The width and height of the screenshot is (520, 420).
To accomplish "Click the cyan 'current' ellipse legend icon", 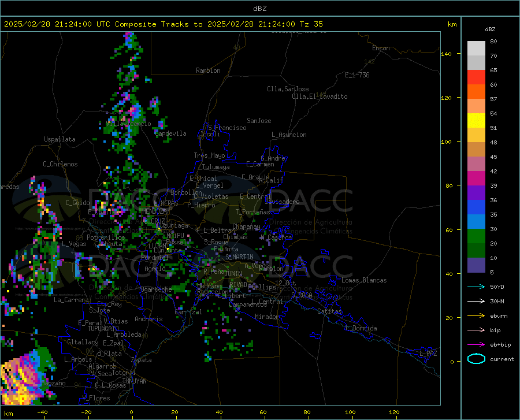I will [476, 359].
